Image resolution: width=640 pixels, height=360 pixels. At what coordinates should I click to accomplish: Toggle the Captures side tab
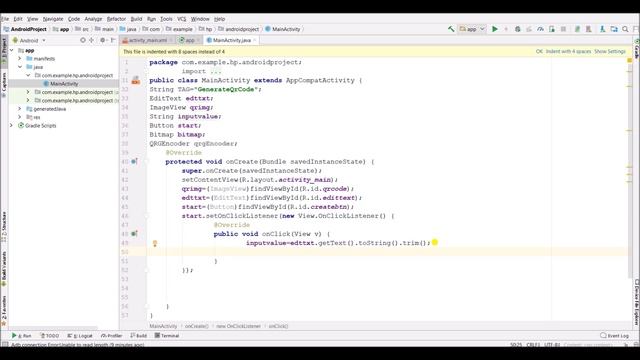click(x=4, y=84)
